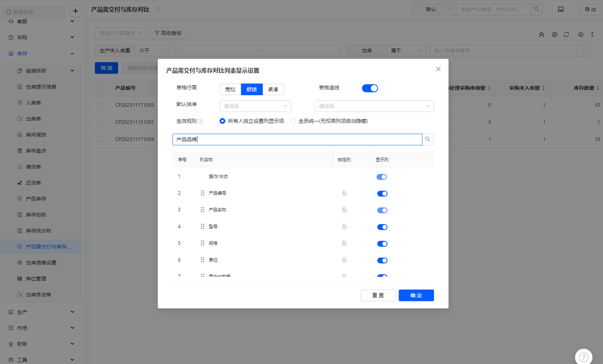The image size is (603, 364).
Task: Open 入库单 in sidebar
Action: pyautogui.click(x=33, y=103)
